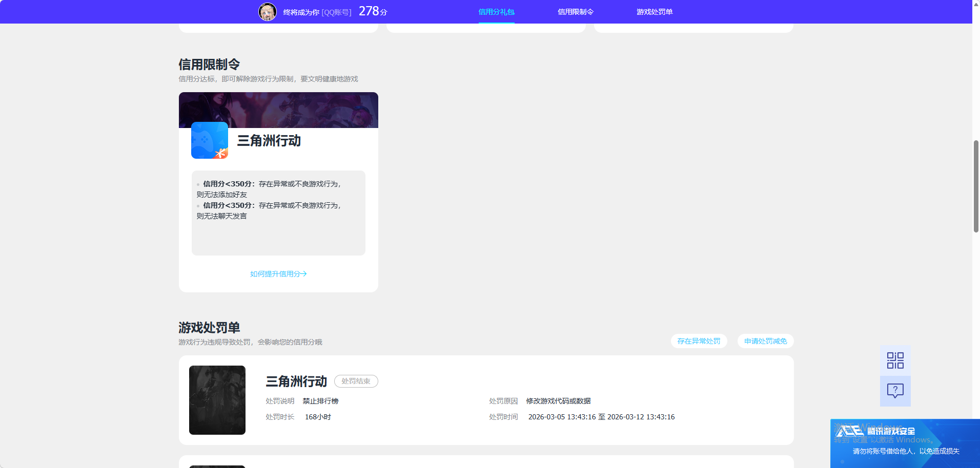This screenshot has height=468, width=980.
Task: Switch to the 信用分礼包 tab
Action: (x=496, y=11)
